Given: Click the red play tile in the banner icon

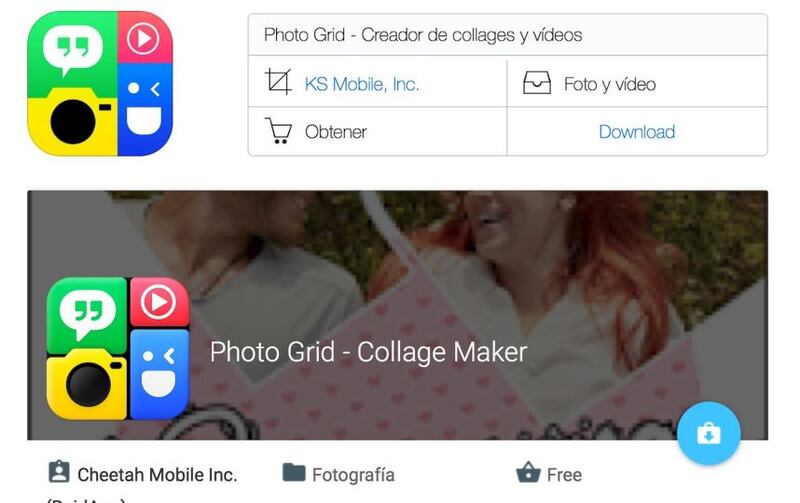Looking at the screenshot, I should tap(159, 302).
